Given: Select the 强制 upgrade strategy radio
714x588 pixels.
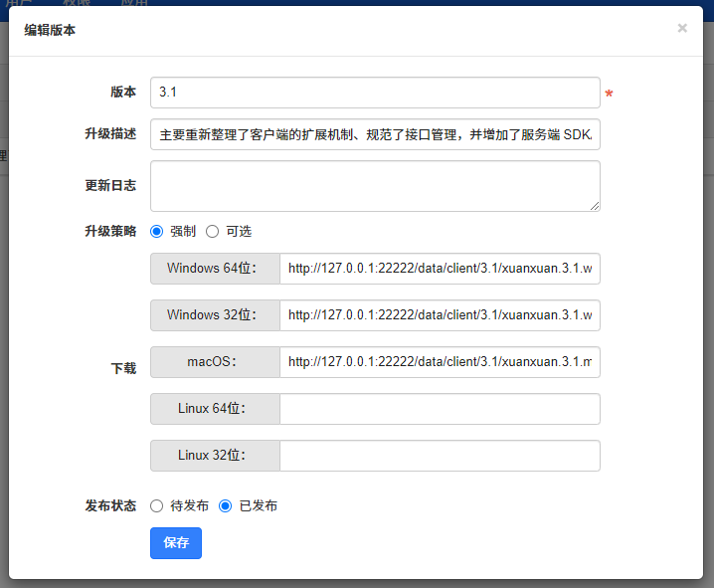Looking at the screenshot, I should click(x=156, y=231).
